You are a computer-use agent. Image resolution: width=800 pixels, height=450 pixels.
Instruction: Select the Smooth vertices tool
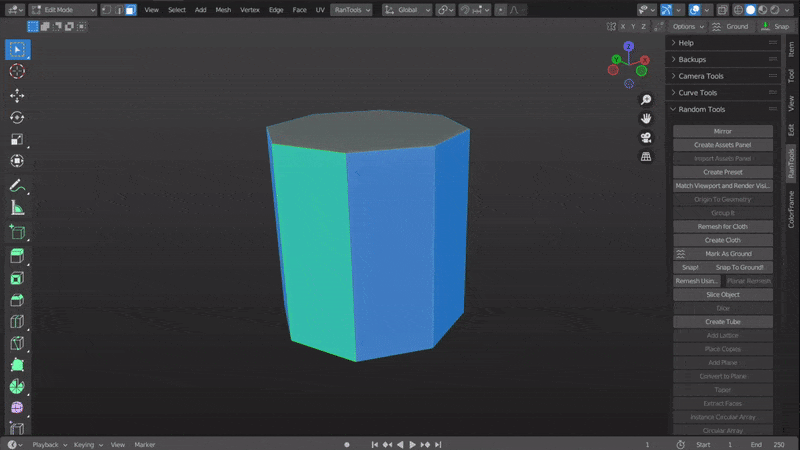coord(17,408)
